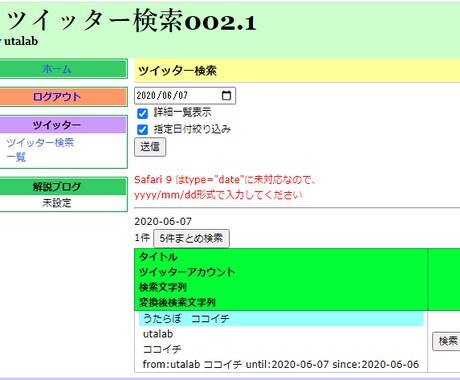Image resolution: width=460 pixels, height=380 pixels.
Task: Click the red Safari 9 date warning
Action: (225, 180)
